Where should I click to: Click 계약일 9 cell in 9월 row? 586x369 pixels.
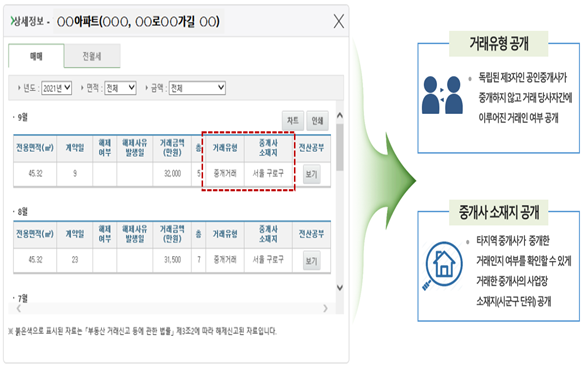tap(75, 173)
